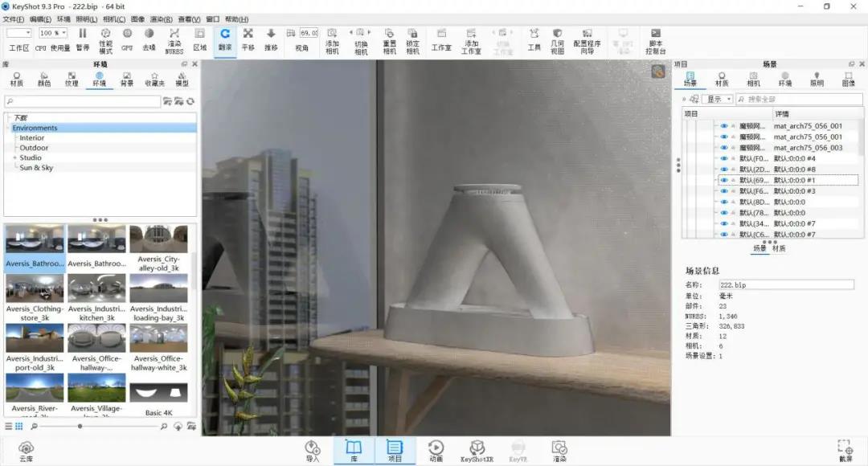Open the 云库 cloud library
The height and width of the screenshot is (466, 868).
click(26, 451)
